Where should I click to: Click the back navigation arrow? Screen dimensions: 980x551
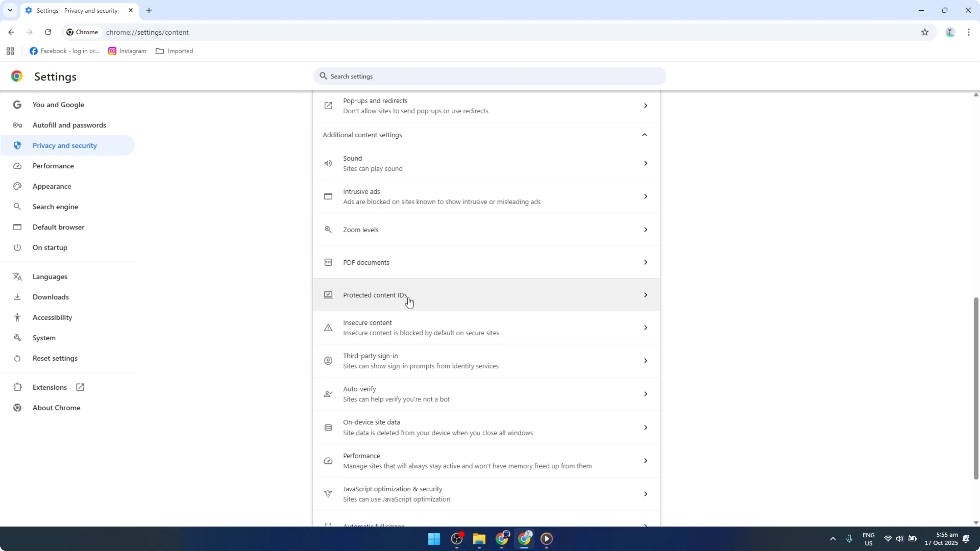click(x=11, y=32)
